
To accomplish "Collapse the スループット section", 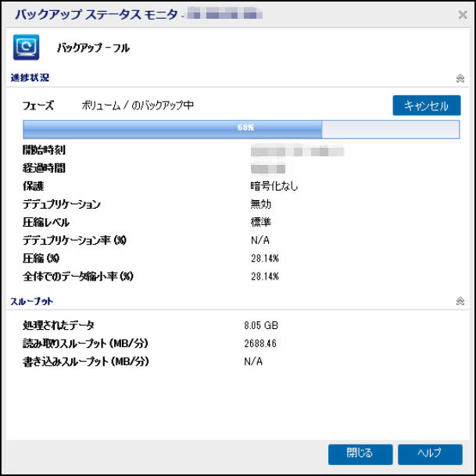I will click(x=460, y=301).
